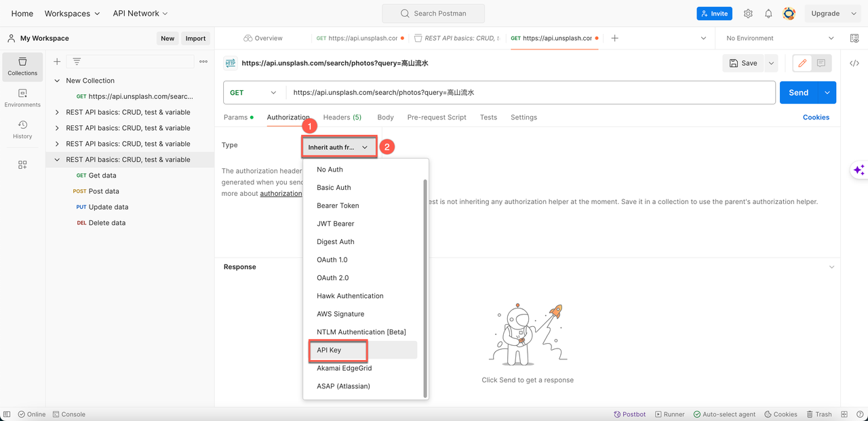868x421 pixels.
Task: Open the GET method dropdown
Action: click(254, 93)
